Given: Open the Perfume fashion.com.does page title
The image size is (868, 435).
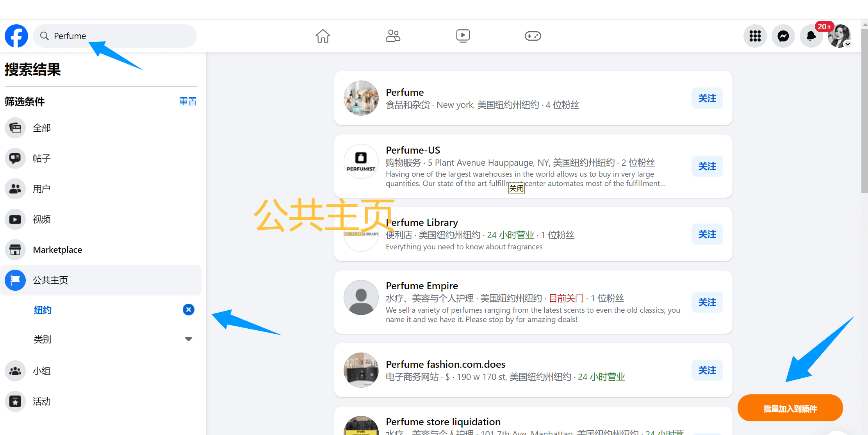Looking at the screenshot, I should [x=446, y=364].
